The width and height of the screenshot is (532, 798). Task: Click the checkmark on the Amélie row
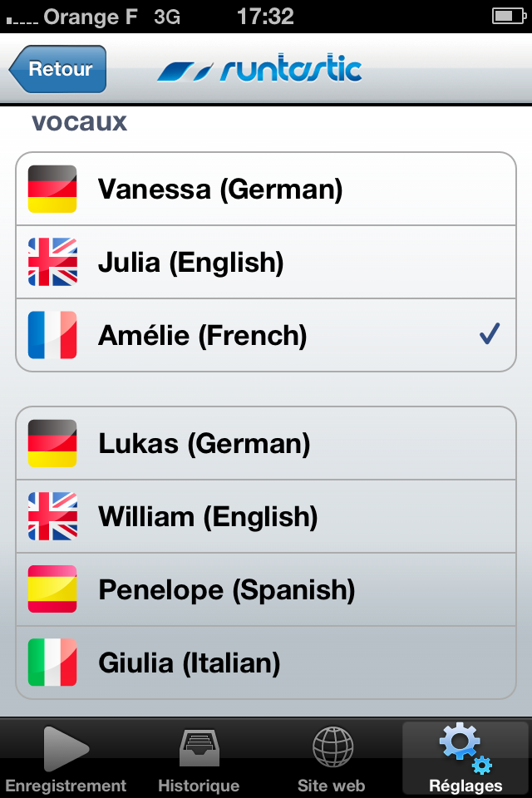[x=490, y=335]
